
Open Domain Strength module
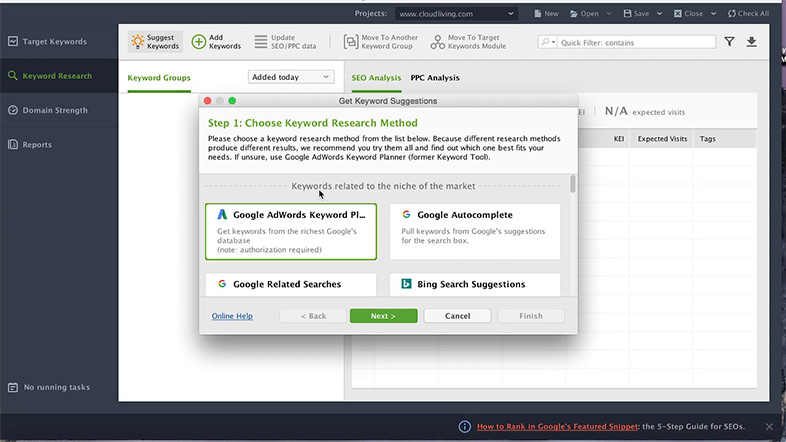[x=48, y=110]
